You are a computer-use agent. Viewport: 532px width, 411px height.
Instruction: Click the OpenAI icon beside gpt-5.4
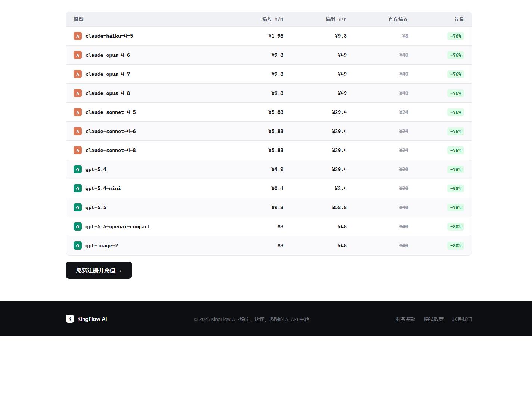tap(78, 169)
